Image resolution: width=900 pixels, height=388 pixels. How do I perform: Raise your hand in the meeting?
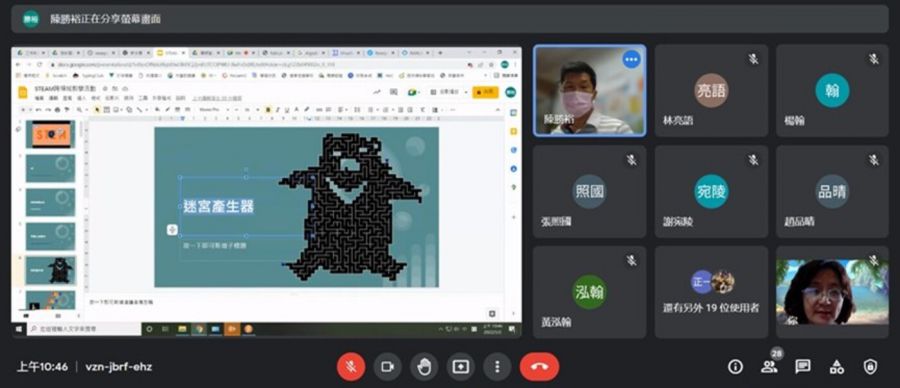424,366
